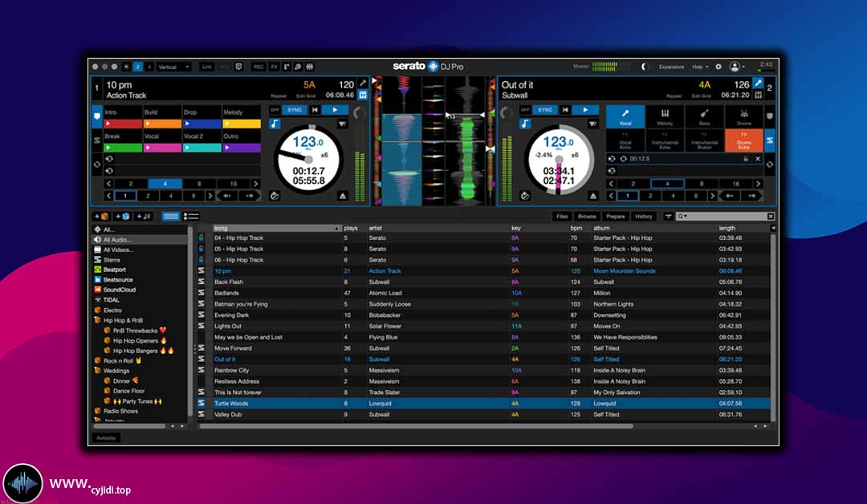Open the Expansions menu
This screenshot has width=867, height=504.
(671, 67)
